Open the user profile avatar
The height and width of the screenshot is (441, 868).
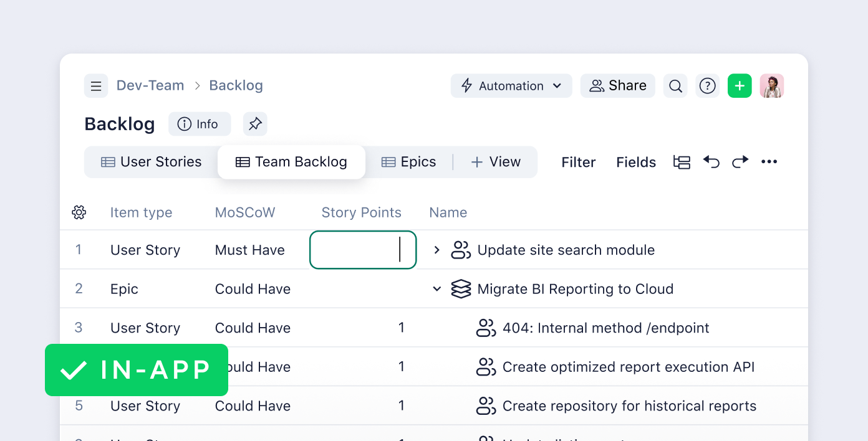point(771,86)
